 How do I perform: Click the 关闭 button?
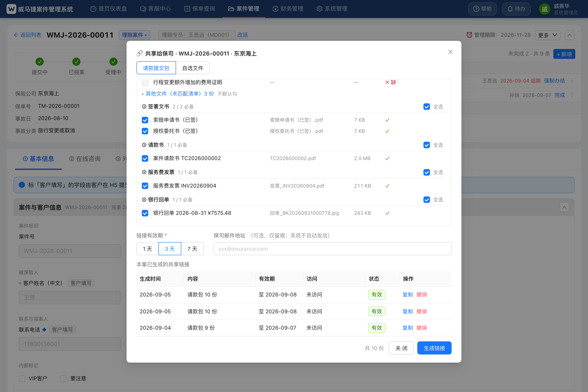(x=401, y=348)
